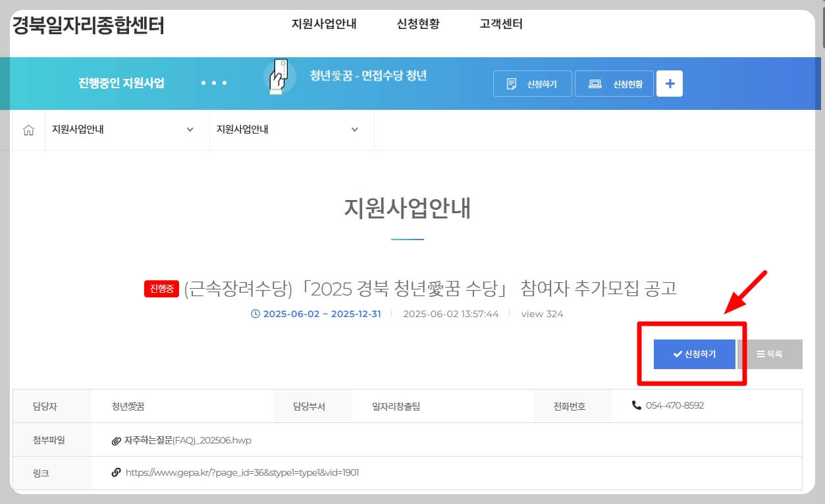
Task: Click the highlighted blue 신청하기 button
Action: tap(694, 354)
